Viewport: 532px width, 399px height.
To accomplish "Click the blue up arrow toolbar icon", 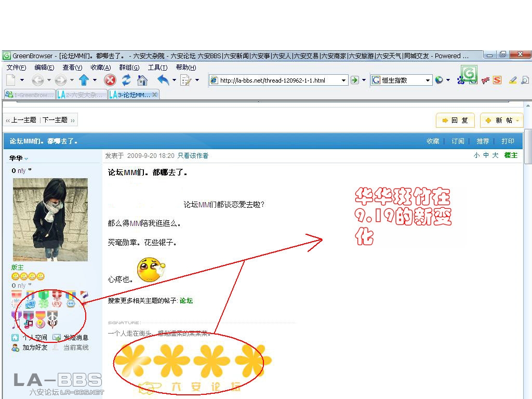I will pyautogui.click(x=84, y=80).
